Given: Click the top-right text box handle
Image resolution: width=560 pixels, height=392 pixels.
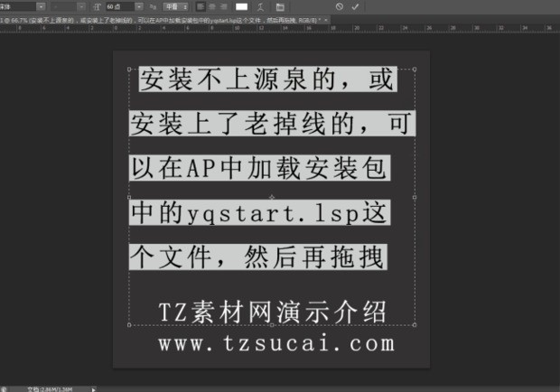Looking at the screenshot, I should tap(415, 70).
